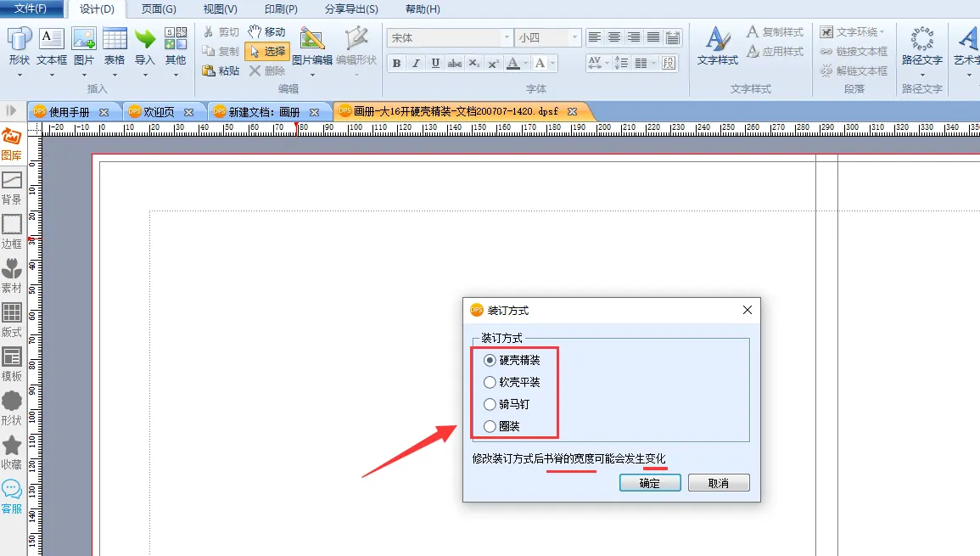Viewport: 980px width, 556px height.
Task: Switch to the 页面(G) ribbon tab
Action: coord(159,9)
